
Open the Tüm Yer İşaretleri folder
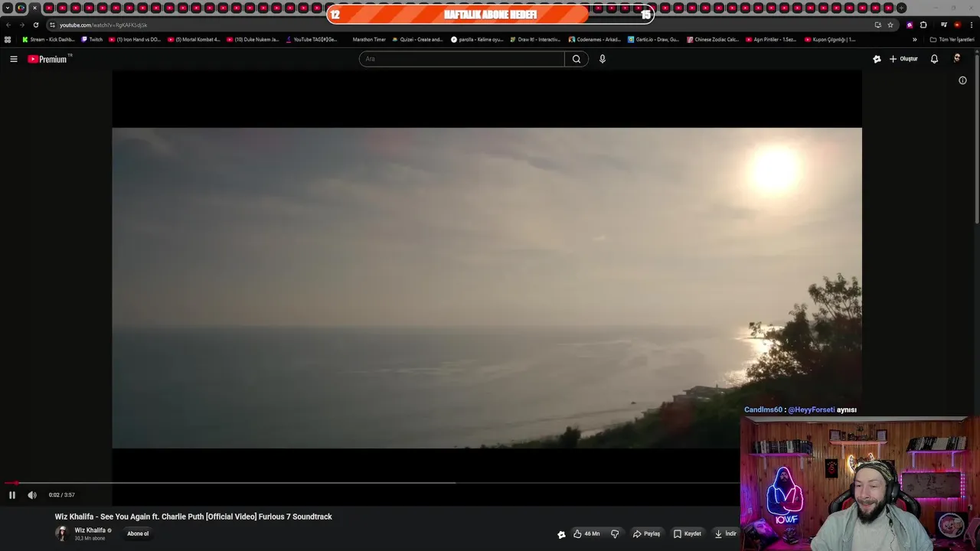(x=952, y=40)
